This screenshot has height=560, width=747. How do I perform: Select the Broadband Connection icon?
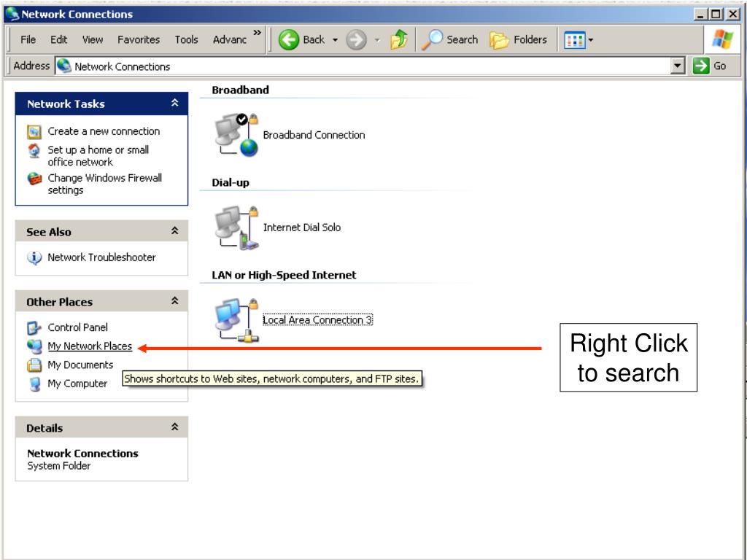point(236,135)
